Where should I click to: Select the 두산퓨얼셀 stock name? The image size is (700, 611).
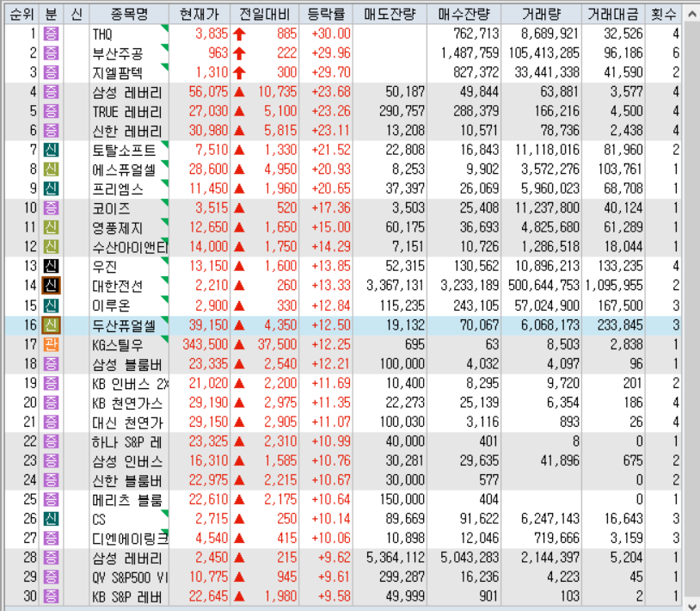pyautogui.click(x=124, y=325)
